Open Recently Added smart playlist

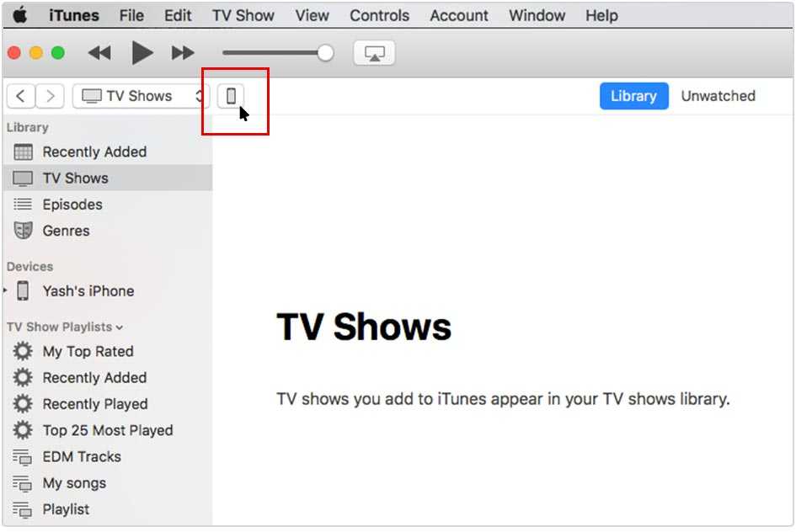[108, 378]
